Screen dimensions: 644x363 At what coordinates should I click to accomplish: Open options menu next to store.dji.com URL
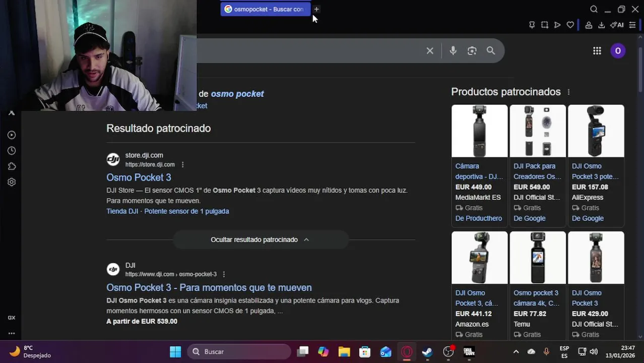point(182,165)
